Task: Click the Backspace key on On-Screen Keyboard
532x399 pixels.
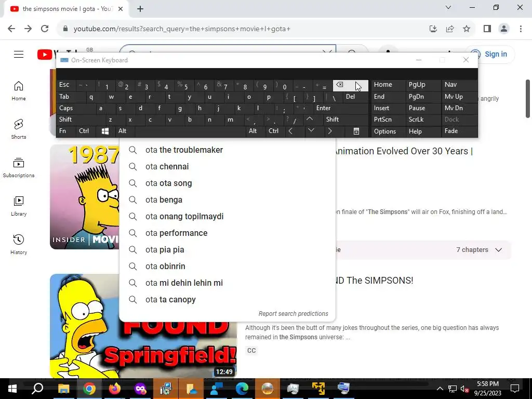Action: pyautogui.click(x=351, y=86)
